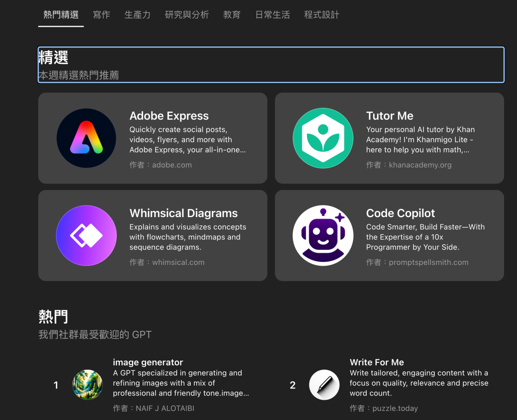The height and width of the screenshot is (420, 517).
Task: Select the 生產力 tab
Action: click(137, 15)
